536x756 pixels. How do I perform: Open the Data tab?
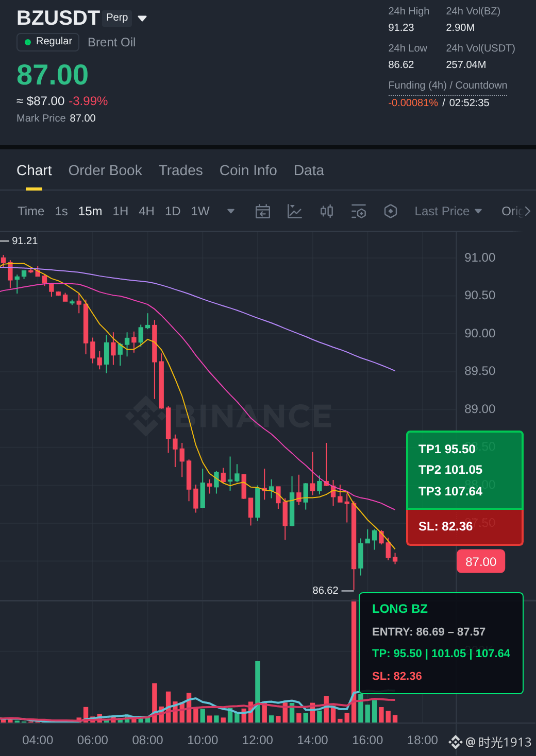point(309,170)
